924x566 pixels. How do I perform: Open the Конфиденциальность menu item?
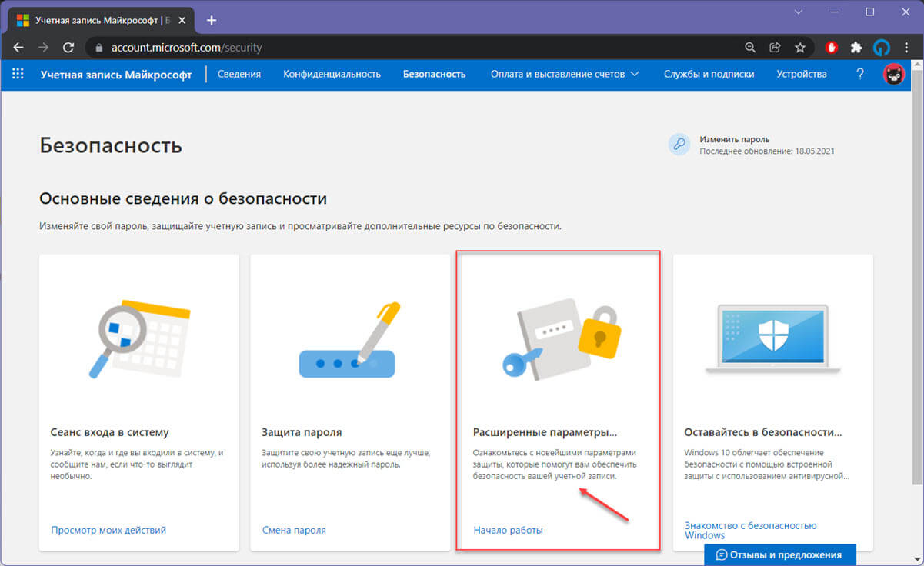coord(332,75)
